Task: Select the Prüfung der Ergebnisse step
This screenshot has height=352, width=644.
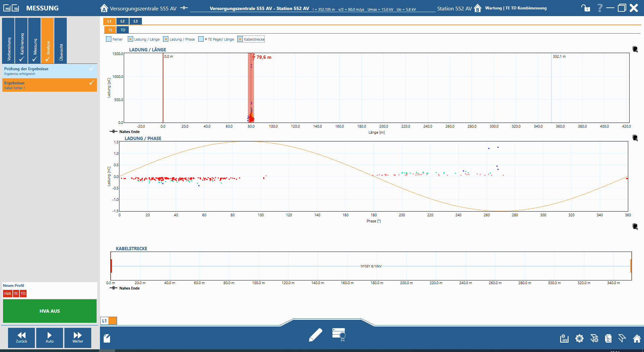Action: pos(49,71)
